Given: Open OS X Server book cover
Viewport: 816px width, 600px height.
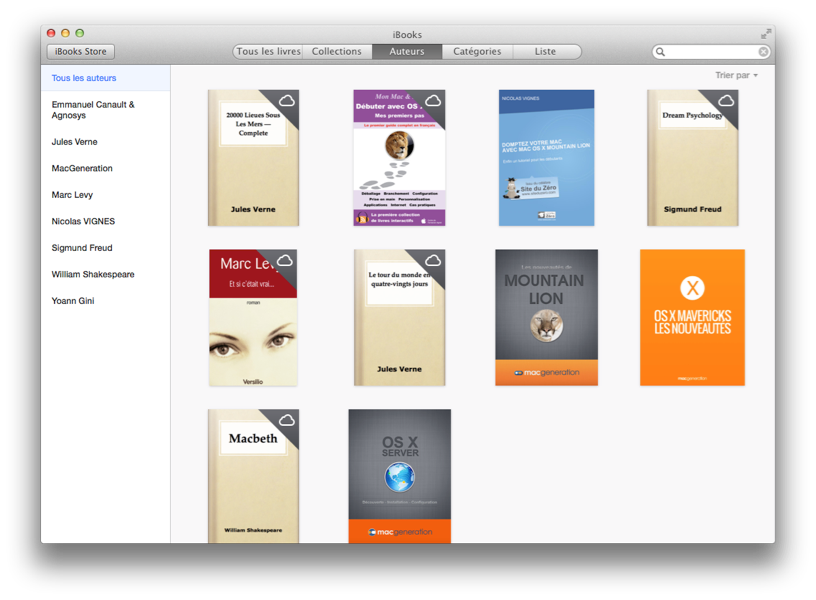Looking at the screenshot, I should 400,476.
